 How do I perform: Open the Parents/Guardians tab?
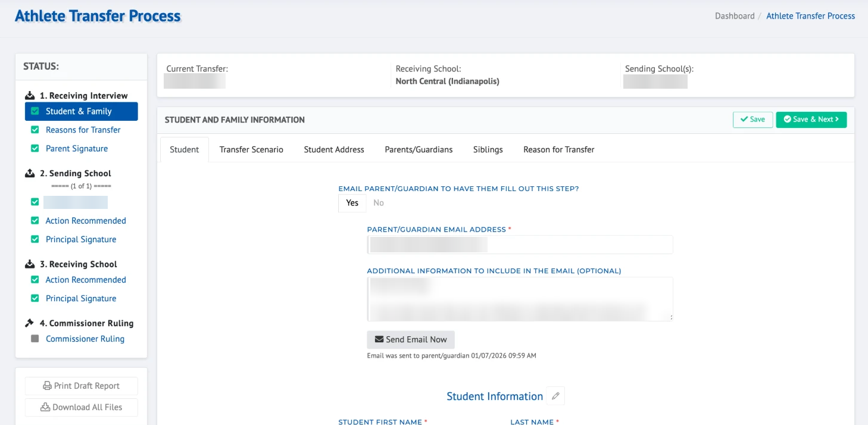(419, 149)
